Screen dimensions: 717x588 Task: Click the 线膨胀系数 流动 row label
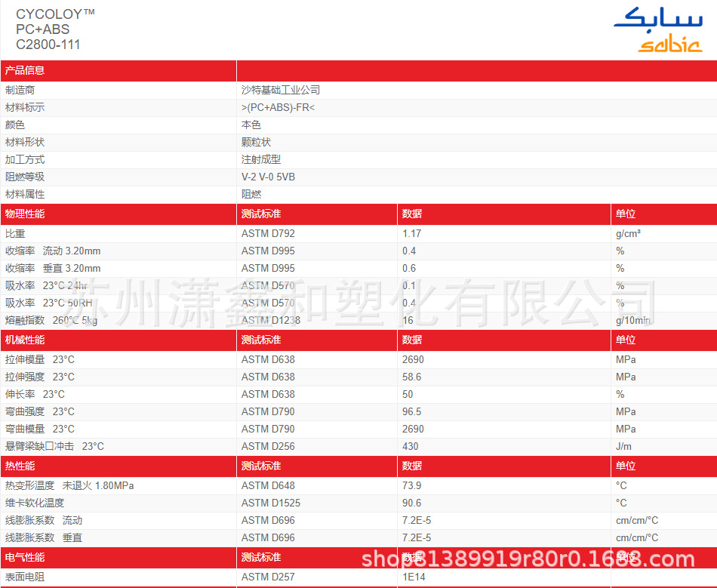(44, 521)
